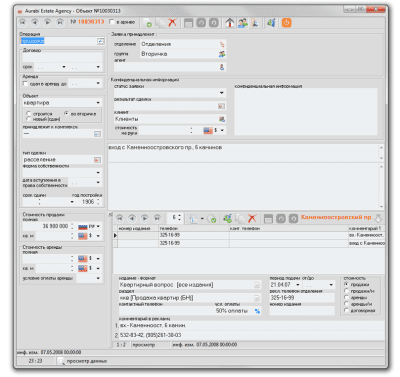Enable the 'сдан в аренду до' checkbox
The width and height of the screenshot is (400, 377).
pos(25,83)
